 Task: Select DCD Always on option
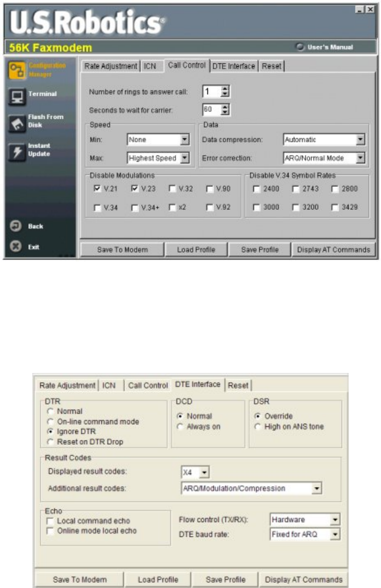click(x=180, y=427)
